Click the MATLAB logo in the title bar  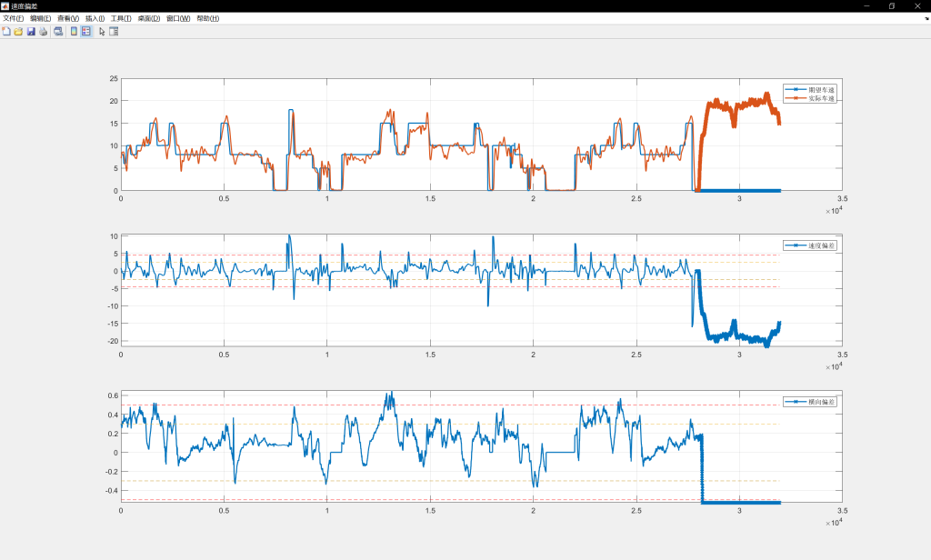coord(5,5)
